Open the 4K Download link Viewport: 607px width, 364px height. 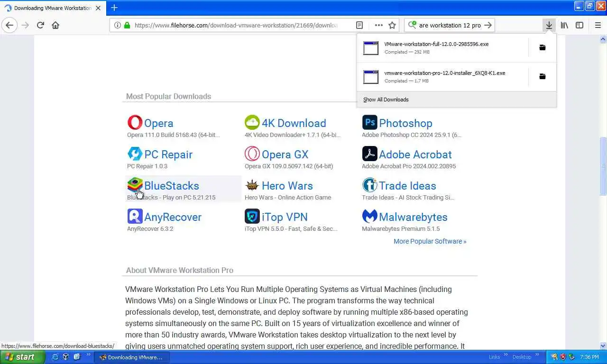(294, 123)
